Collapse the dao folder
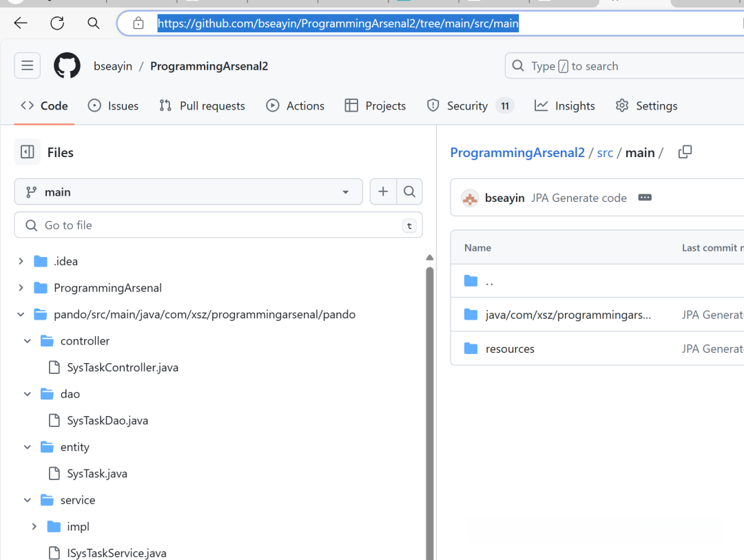The width and height of the screenshot is (744, 560). [x=28, y=393]
